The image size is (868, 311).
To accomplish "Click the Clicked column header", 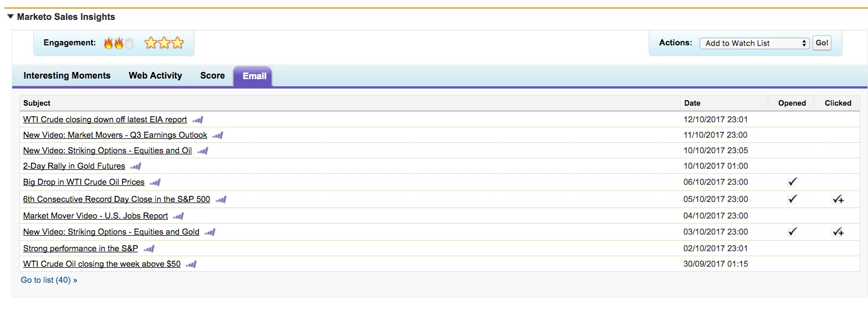I will (x=838, y=103).
